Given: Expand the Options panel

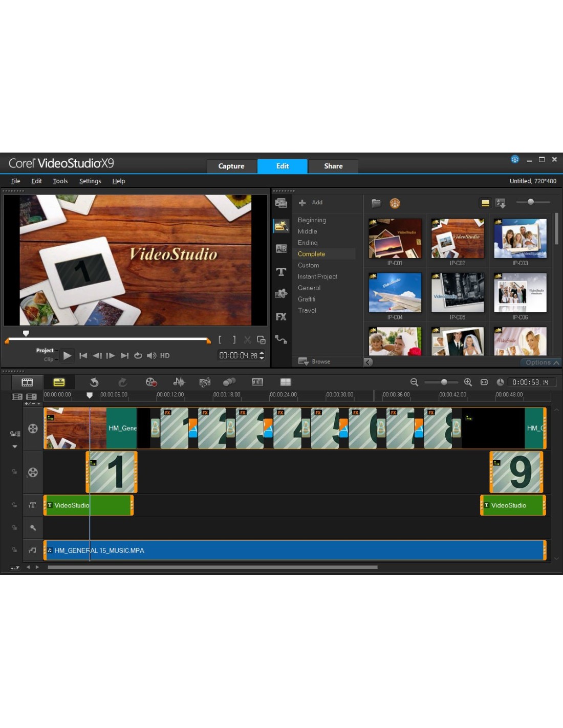Looking at the screenshot, I should point(542,362).
